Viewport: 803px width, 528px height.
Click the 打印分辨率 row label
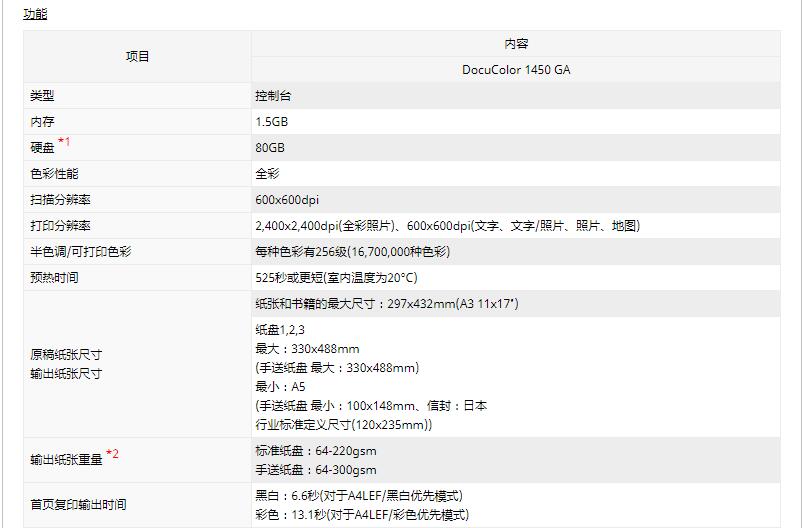coord(60,226)
